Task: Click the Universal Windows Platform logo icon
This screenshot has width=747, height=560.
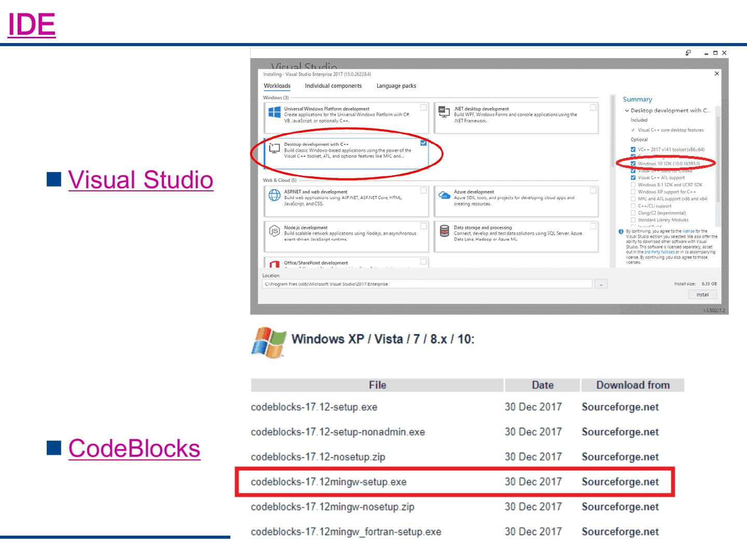Action: [274, 112]
